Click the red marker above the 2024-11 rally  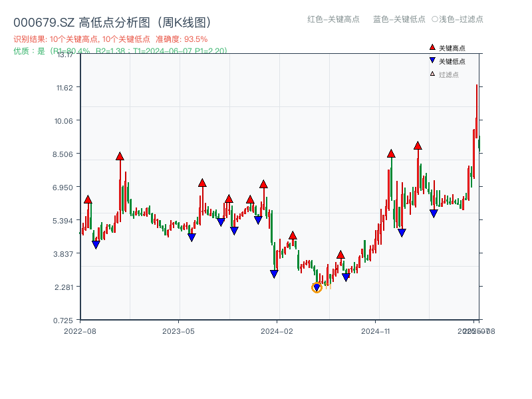coord(391,154)
